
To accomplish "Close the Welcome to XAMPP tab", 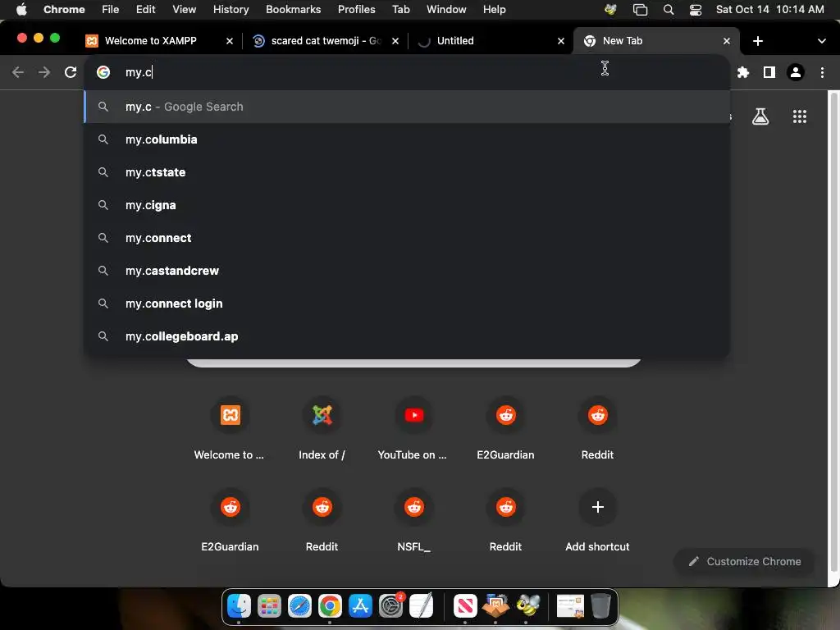I will point(230,41).
